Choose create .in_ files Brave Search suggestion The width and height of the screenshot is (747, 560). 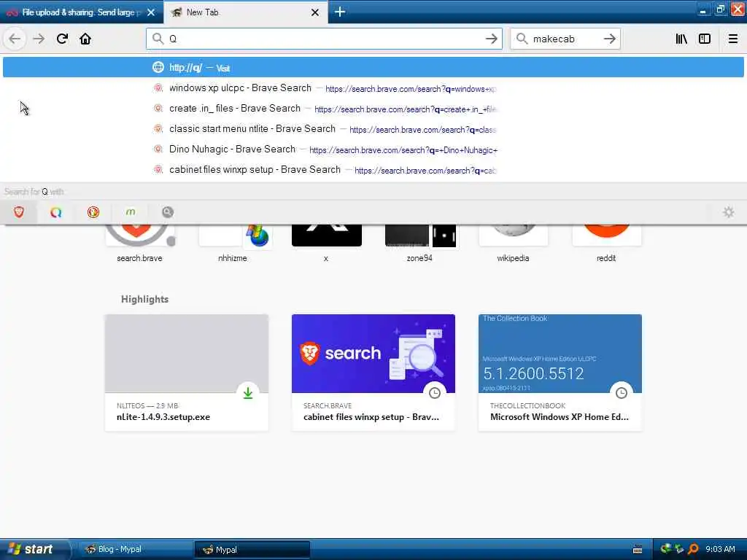pos(373,109)
